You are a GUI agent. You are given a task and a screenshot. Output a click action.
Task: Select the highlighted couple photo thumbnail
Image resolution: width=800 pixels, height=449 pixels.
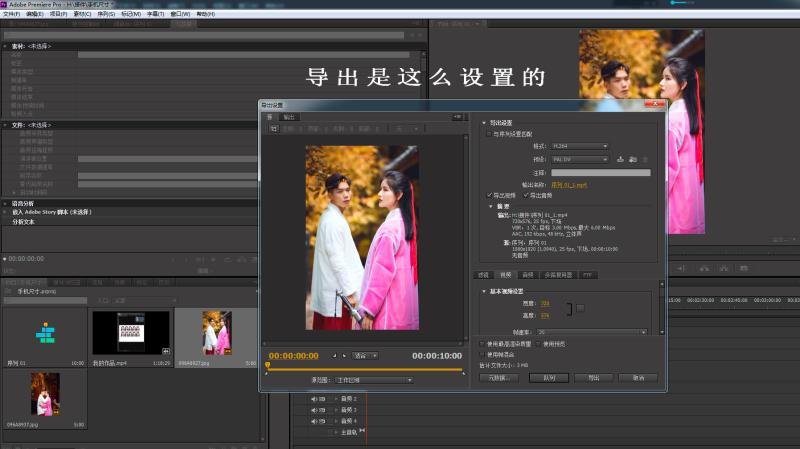(217, 333)
